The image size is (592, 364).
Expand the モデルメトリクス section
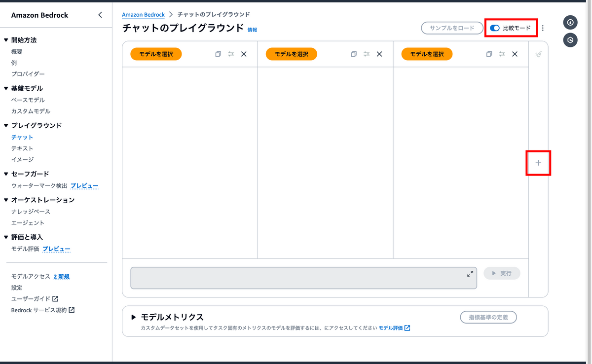(x=133, y=317)
